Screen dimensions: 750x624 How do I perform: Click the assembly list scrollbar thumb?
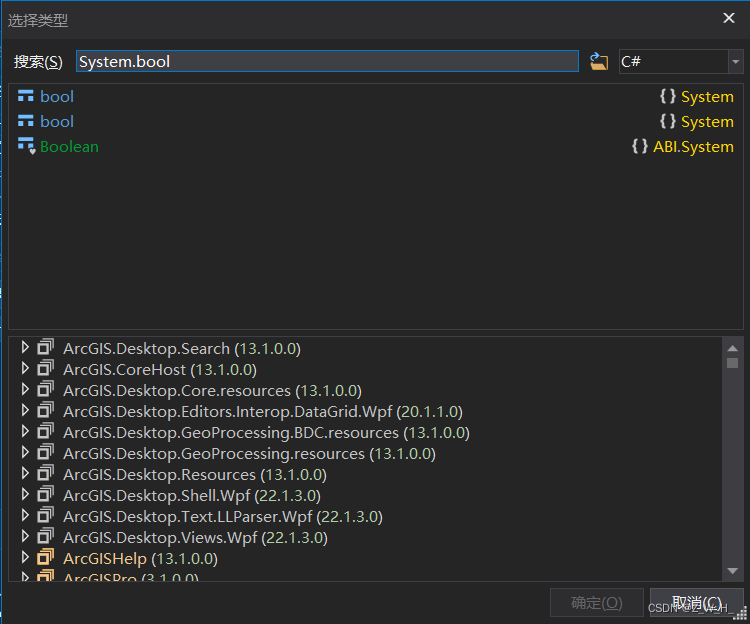click(732, 363)
